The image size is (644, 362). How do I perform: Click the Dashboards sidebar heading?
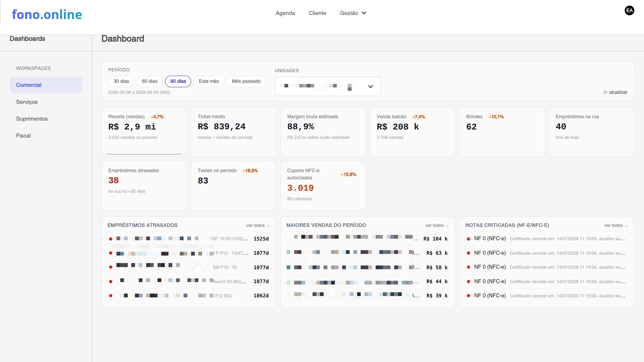[x=27, y=39]
